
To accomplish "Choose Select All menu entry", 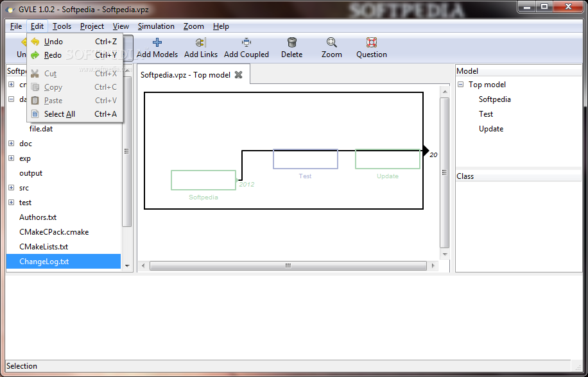I will pos(74,114).
